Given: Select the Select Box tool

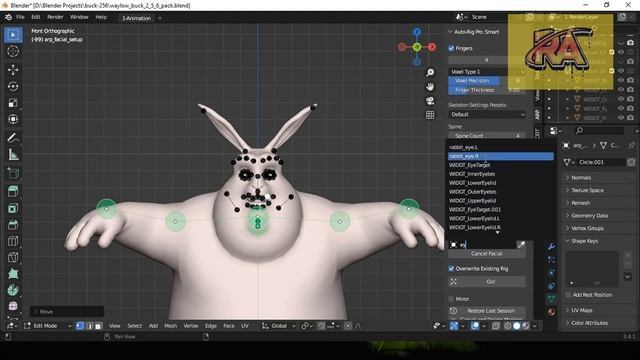Looking at the screenshot, I should 13,35.
